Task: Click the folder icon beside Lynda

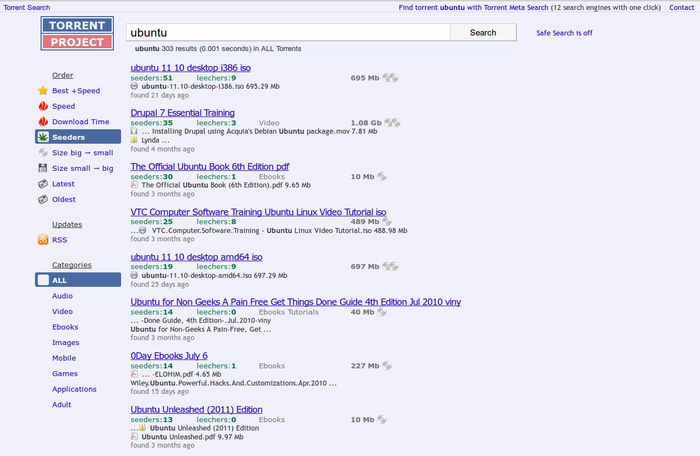Action: point(134,140)
